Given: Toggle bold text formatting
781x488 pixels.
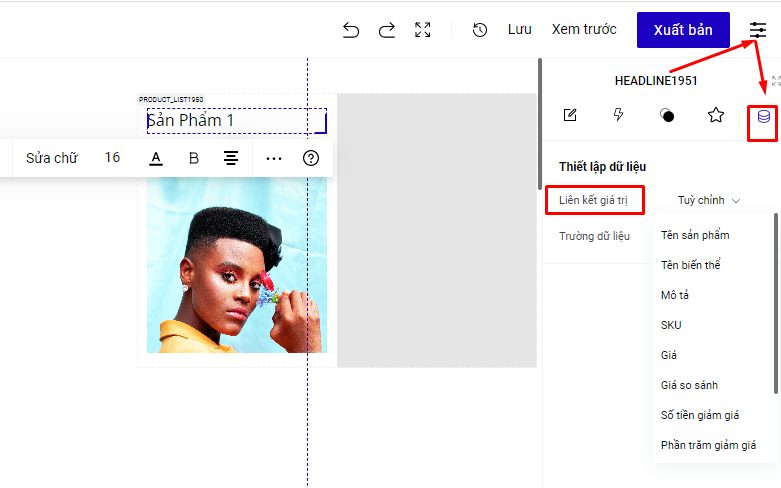Looking at the screenshot, I should [x=194, y=158].
